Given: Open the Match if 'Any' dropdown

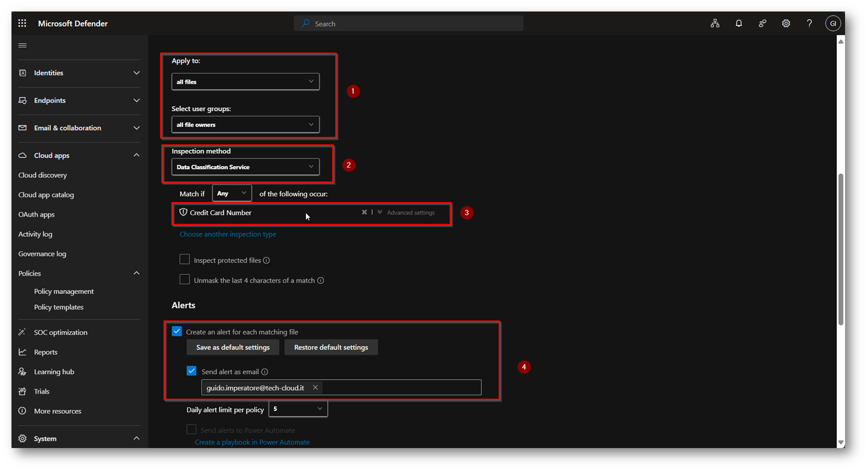Looking at the screenshot, I should pos(232,193).
